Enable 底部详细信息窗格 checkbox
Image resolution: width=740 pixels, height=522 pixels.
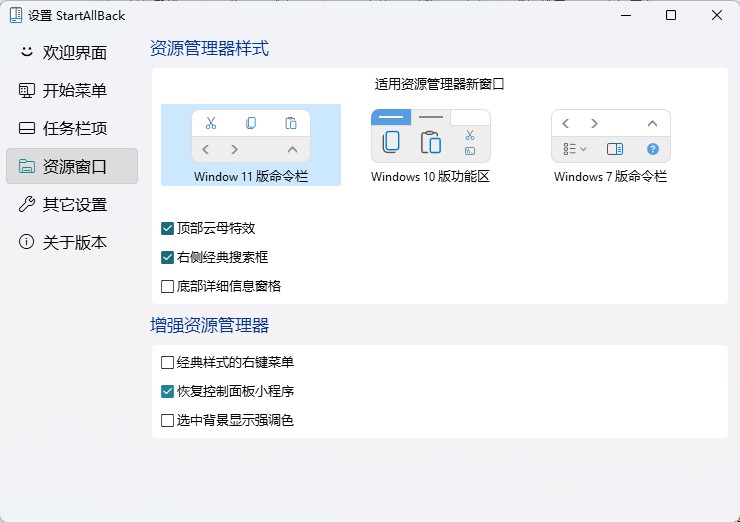168,286
